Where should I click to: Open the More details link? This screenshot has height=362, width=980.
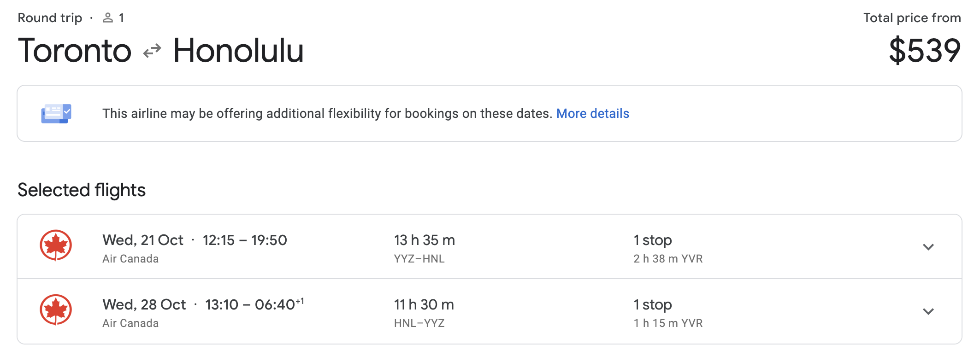tap(592, 113)
